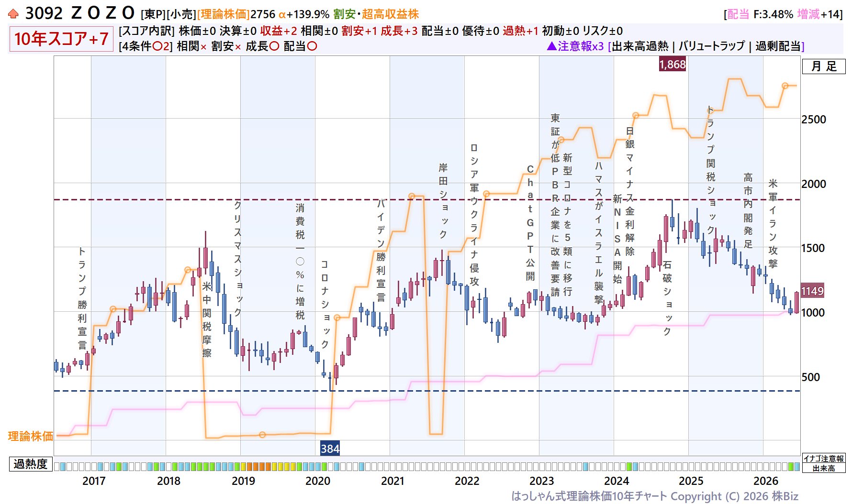Click the 出来高過熱 warning text
Image resolution: width=852 pixels, height=504 pixels.
click(x=640, y=46)
